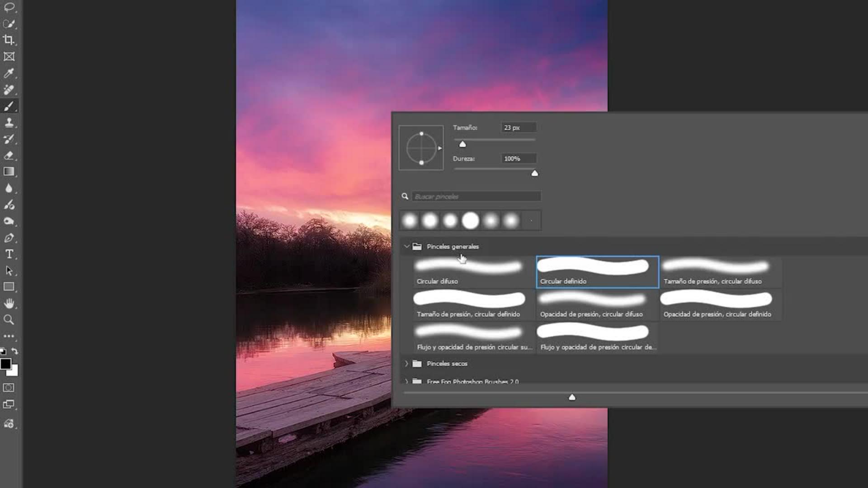This screenshot has height=488, width=868.
Task: Select the Clone Stamp tool
Action: click(9, 122)
